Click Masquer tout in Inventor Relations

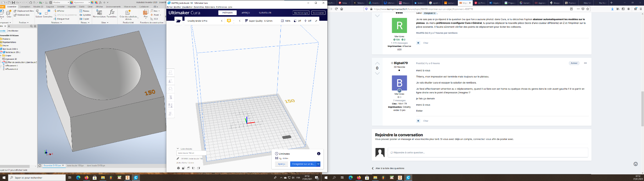(x=62, y=19)
